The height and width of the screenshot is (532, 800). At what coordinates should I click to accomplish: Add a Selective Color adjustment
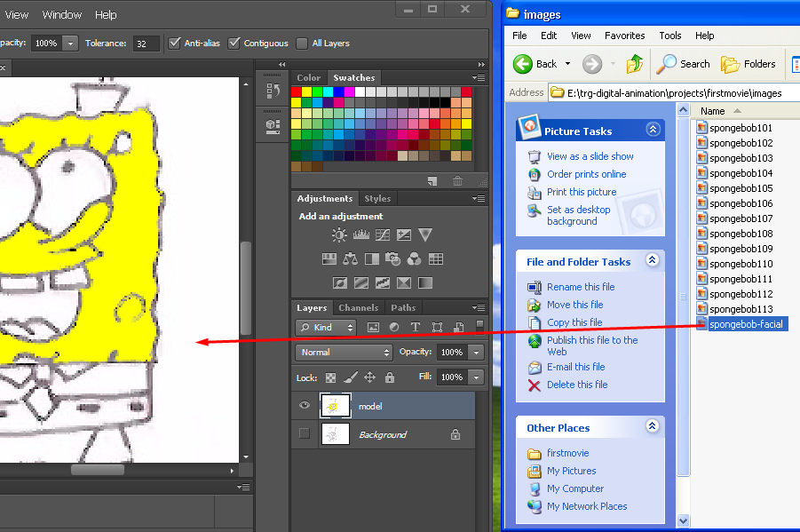click(404, 282)
